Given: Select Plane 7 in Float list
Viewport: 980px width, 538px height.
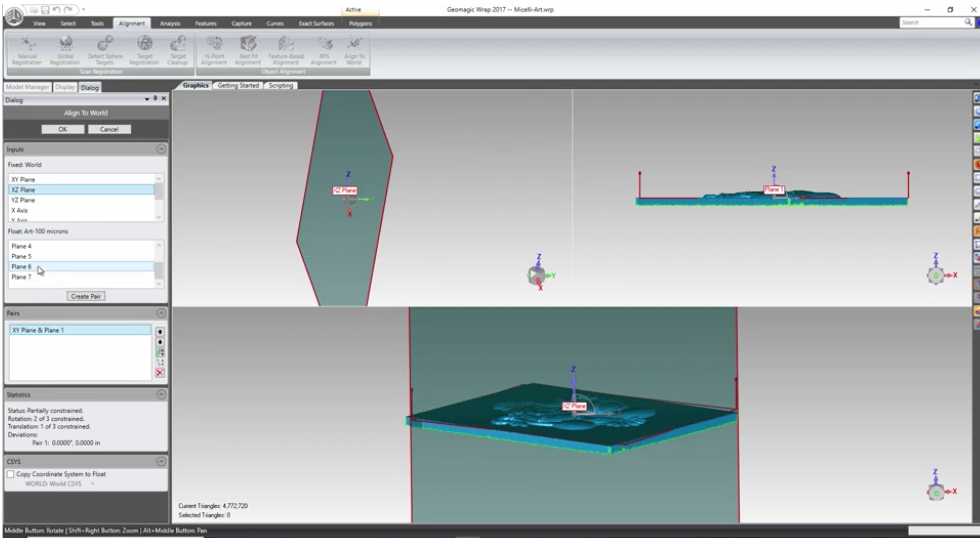Looking at the screenshot, I should [x=81, y=277].
